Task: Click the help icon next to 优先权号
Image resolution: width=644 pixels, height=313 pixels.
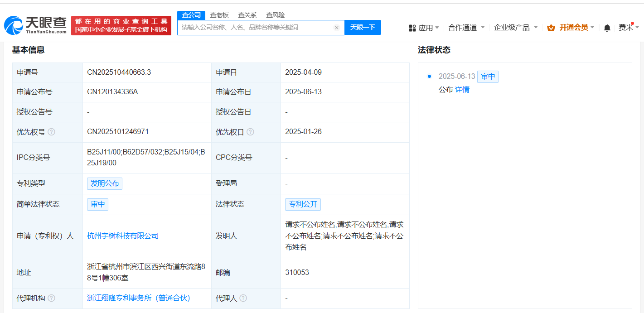Action: click(x=52, y=132)
